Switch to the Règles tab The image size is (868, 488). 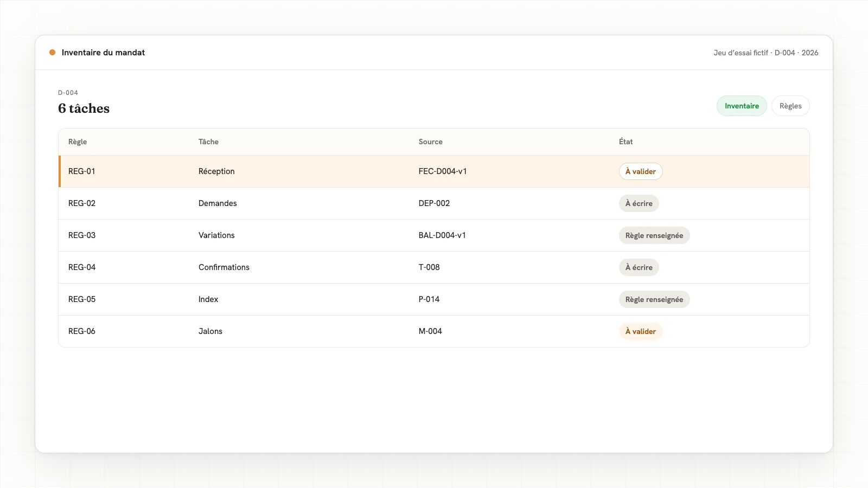click(790, 106)
